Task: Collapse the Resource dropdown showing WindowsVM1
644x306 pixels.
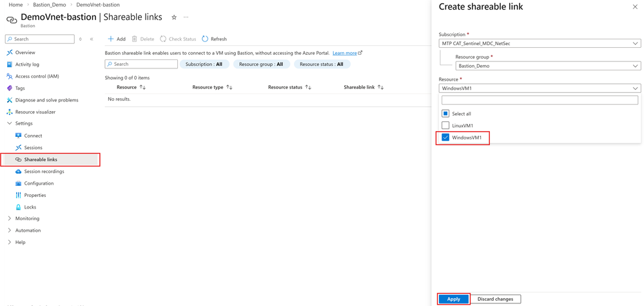Action: click(540, 88)
